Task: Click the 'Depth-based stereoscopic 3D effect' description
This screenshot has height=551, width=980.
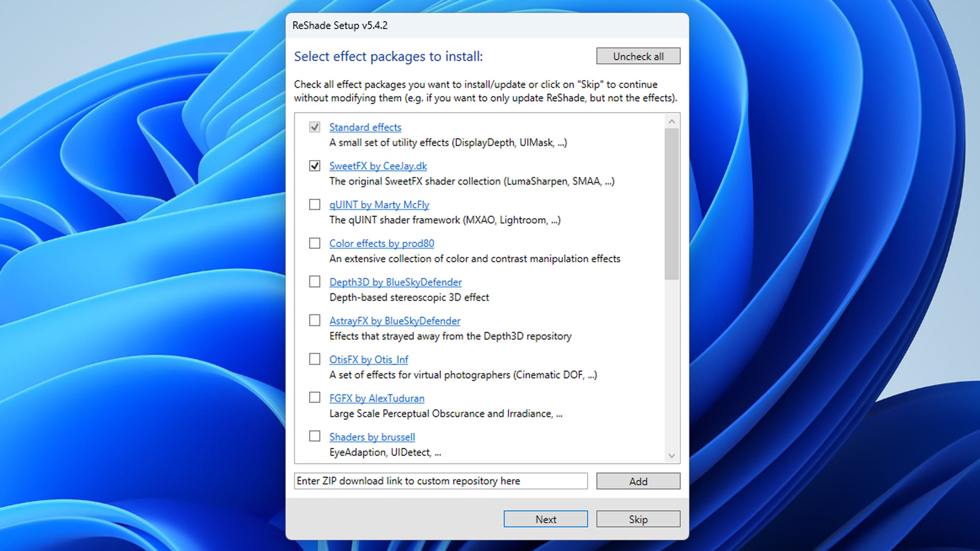Action: (x=409, y=297)
